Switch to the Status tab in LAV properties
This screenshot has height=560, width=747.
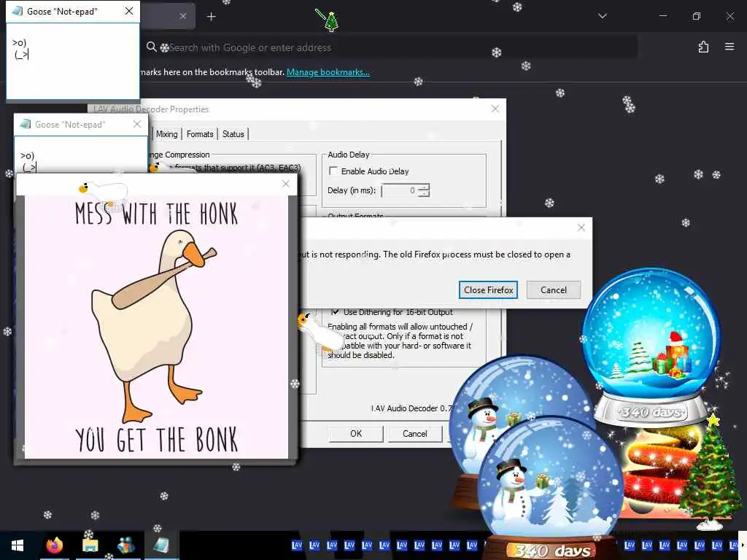click(x=233, y=134)
